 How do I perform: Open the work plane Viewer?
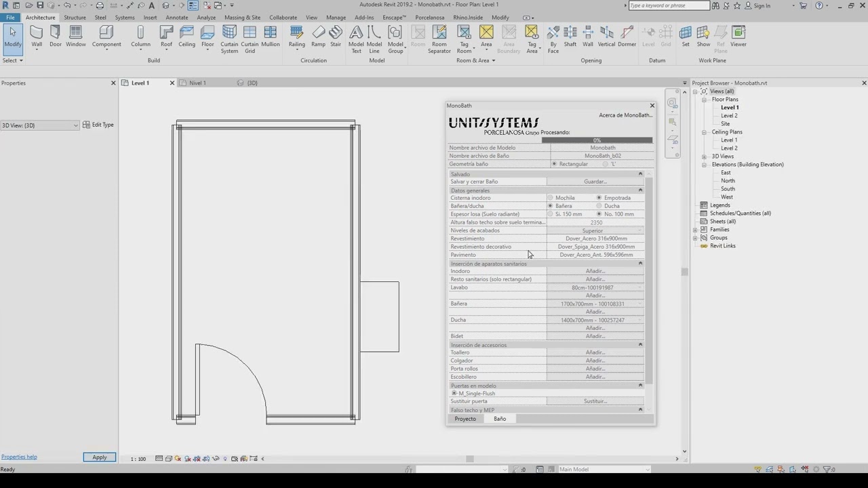click(738, 37)
